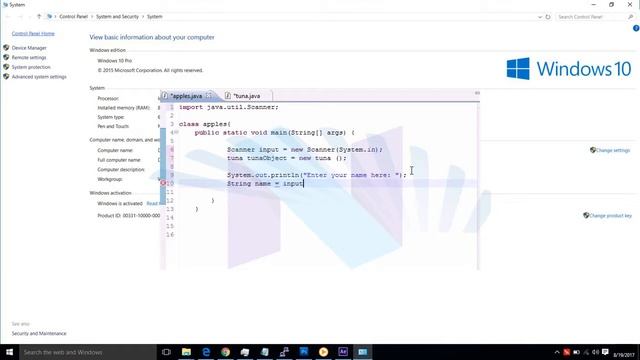This screenshot has width=640, height=360.
Task: Minimize the editor view in the top-right corner
Action: click(x=477, y=93)
